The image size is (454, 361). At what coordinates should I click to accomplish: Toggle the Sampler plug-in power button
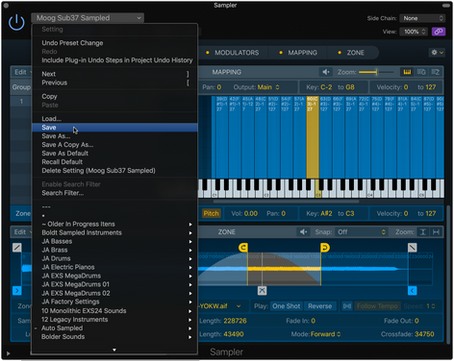[x=16, y=22]
